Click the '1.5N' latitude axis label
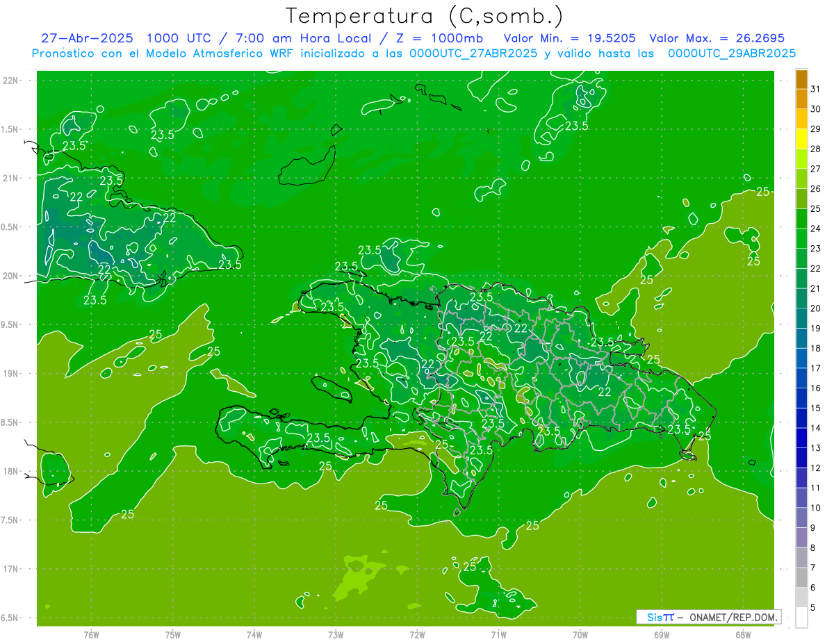The height and width of the screenshot is (644, 834). [x=10, y=129]
